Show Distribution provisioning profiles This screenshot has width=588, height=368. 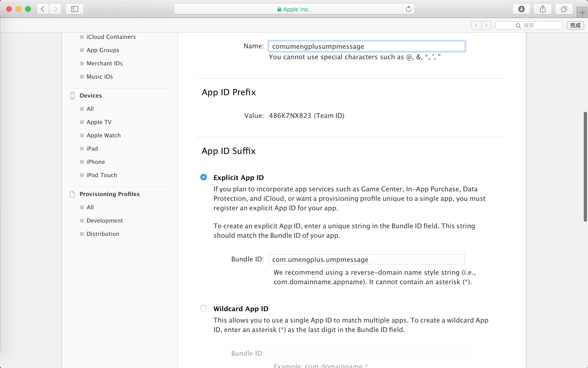(103, 234)
